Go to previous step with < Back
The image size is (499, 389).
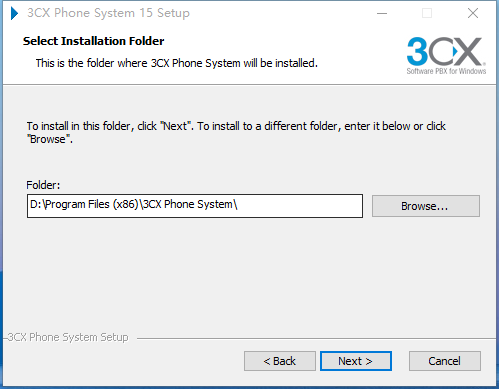(280, 361)
